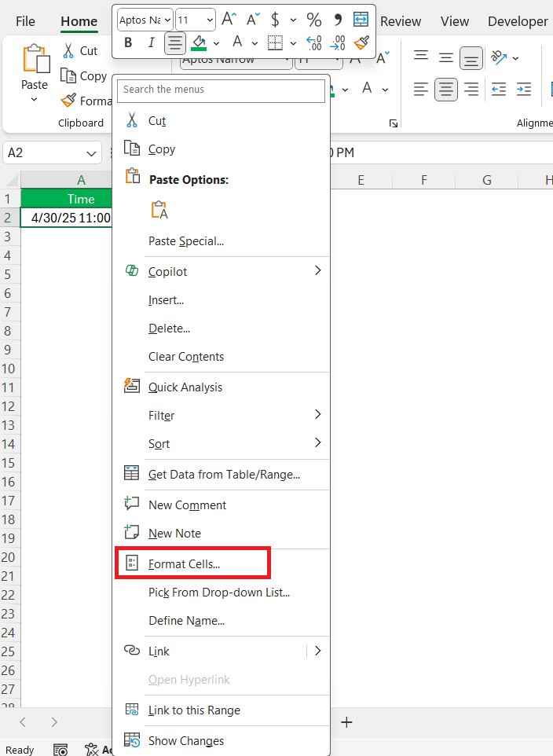Apply green fill color from mini toolbar

[199, 43]
